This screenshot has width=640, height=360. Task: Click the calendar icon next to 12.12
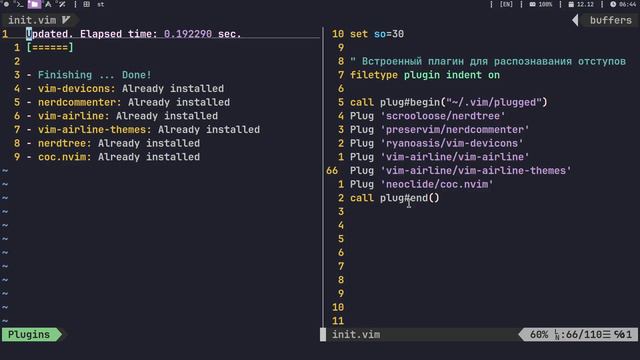571,4
